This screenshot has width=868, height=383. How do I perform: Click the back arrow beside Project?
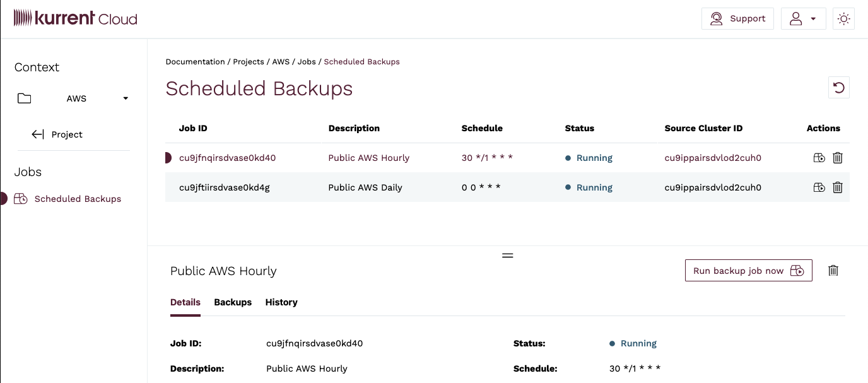coord(37,134)
